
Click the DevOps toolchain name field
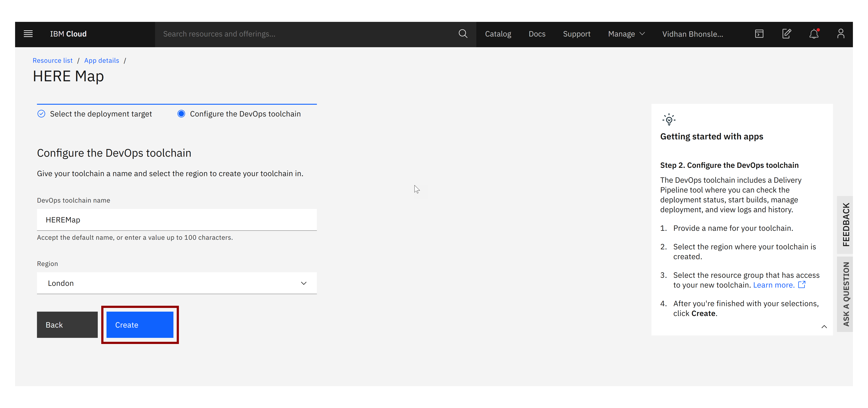pos(176,220)
